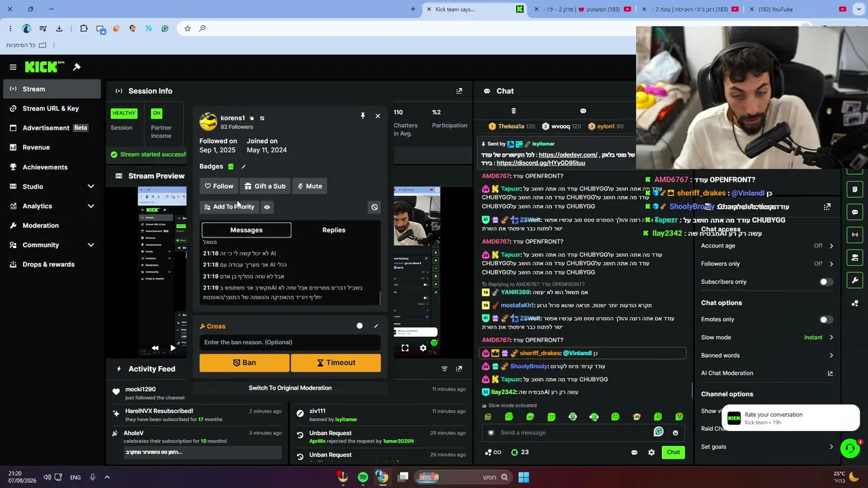Mute user korens1
This screenshot has width=868, height=488.
pos(309,186)
